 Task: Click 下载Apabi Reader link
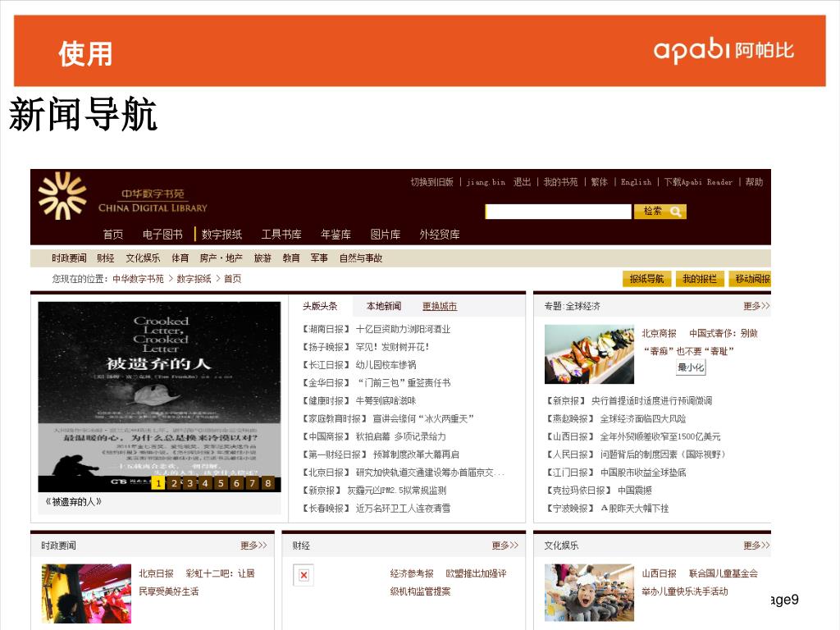point(699,182)
